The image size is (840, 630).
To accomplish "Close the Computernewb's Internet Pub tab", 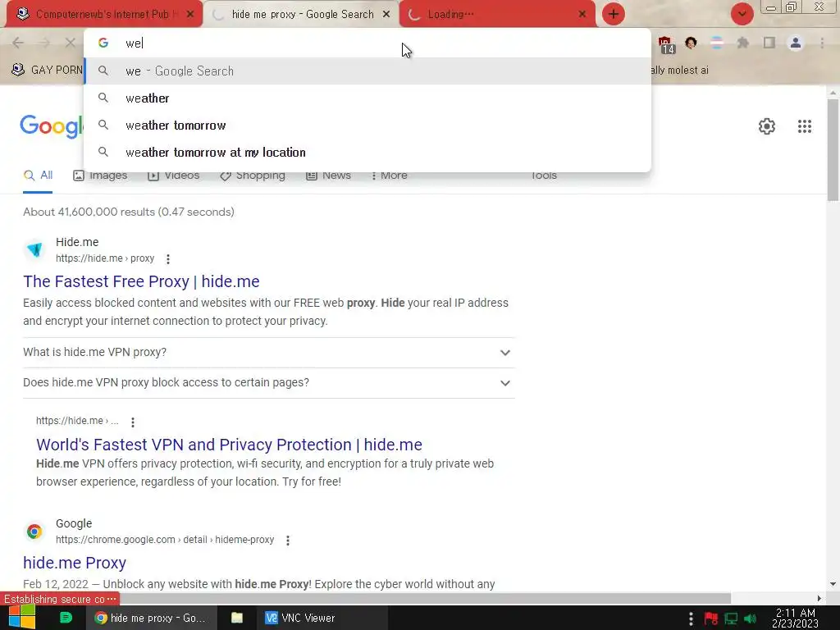I will (x=190, y=15).
